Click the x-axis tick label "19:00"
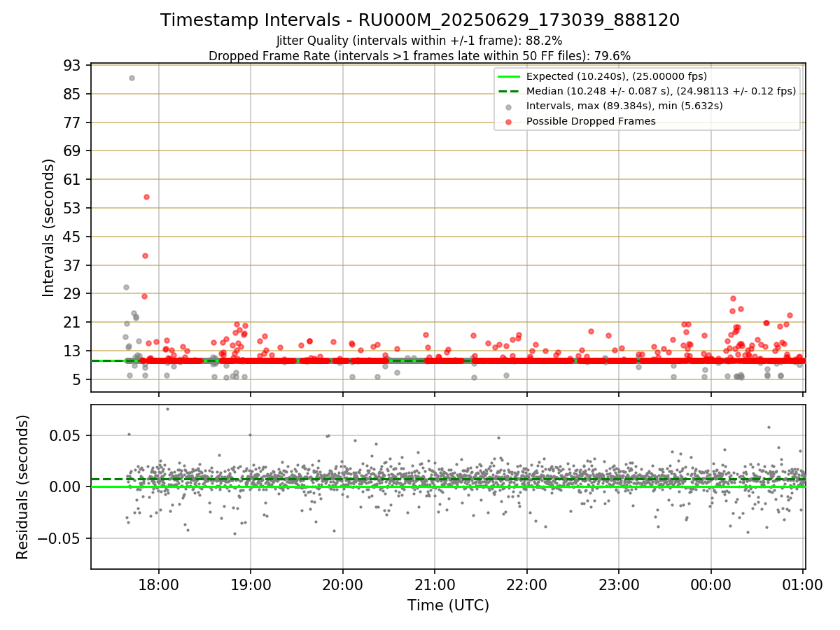840x630 pixels. (x=251, y=585)
